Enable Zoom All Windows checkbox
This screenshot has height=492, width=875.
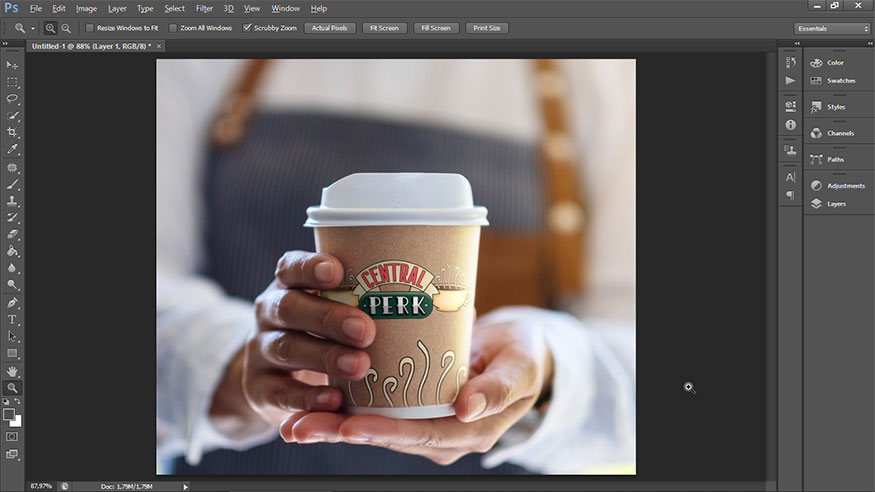click(173, 28)
